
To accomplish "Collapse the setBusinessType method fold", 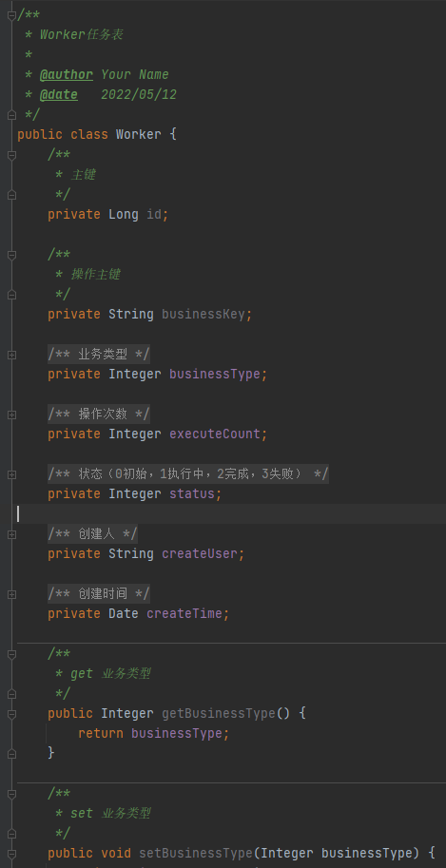I will (11, 853).
